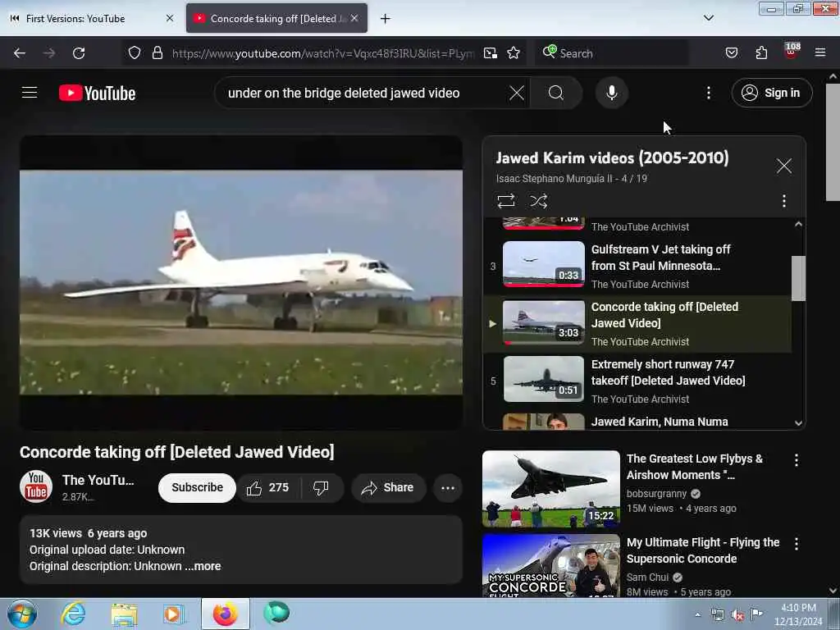
Task: Open picture-in-picture icon in address bar
Action: tap(491, 53)
